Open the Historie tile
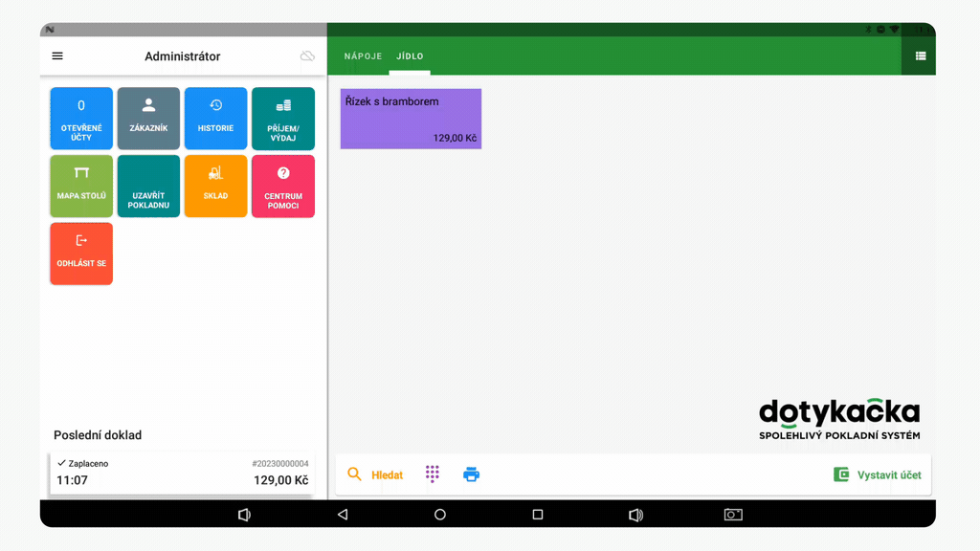Screen dimensions: 980x551 tap(215, 119)
